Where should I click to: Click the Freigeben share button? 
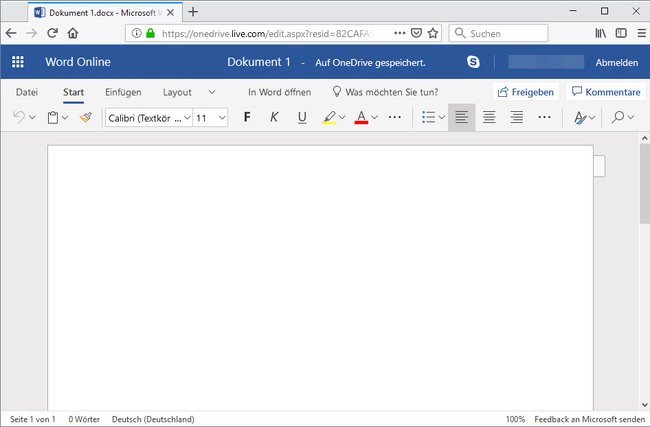(526, 92)
